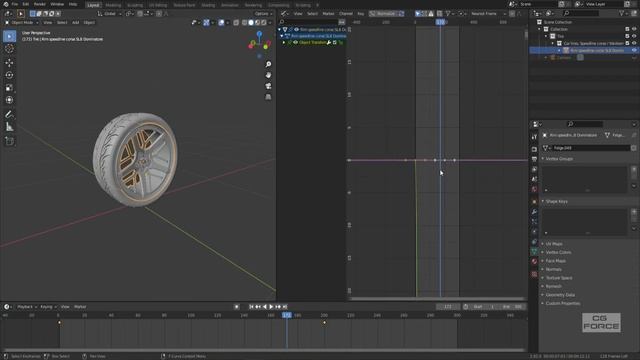Open the World properties tab
This screenshot has height=360, width=640.
(x=534, y=189)
